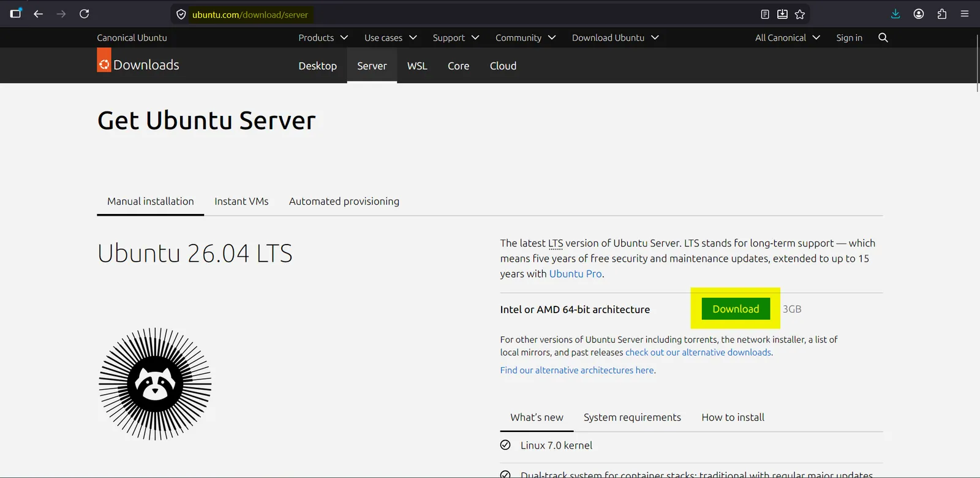Switch to the Core tab
Image resolution: width=980 pixels, height=478 pixels.
pyautogui.click(x=458, y=66)
